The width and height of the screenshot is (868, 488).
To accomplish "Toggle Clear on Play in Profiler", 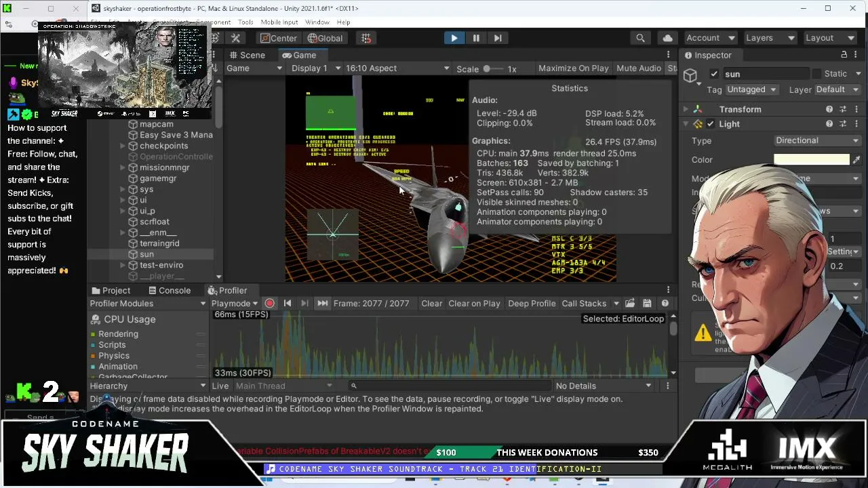I will pos(474,304).
